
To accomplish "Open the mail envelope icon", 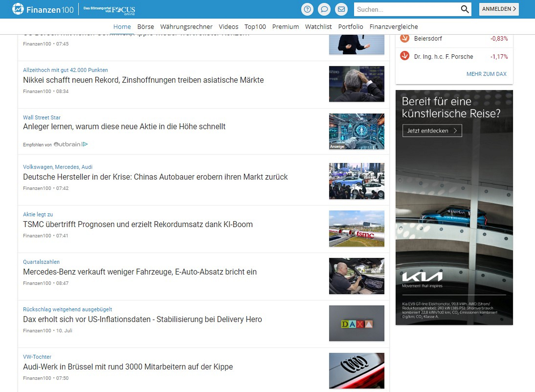I will coord(341,9).
